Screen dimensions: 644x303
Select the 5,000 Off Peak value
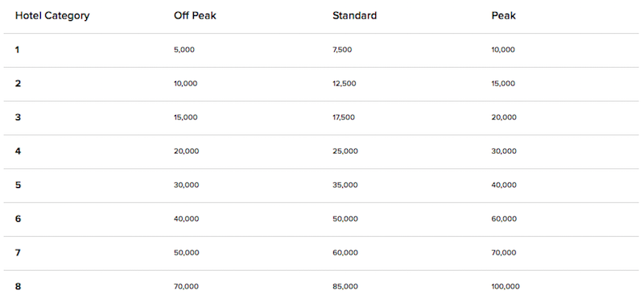pos(184,50)
